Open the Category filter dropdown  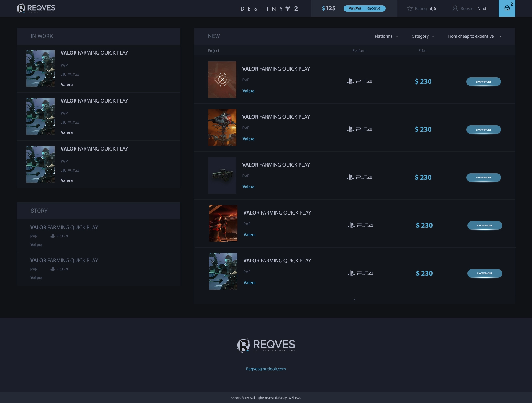[x=423, y=36]
